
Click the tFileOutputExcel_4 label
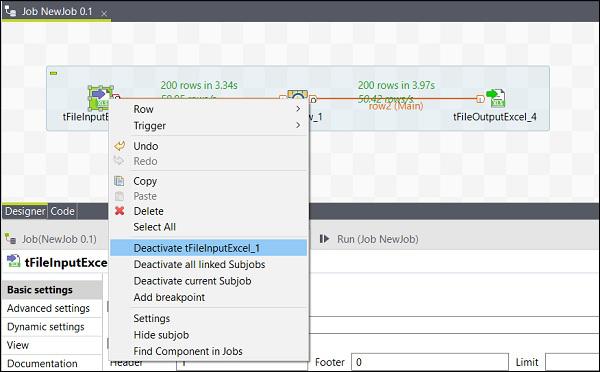[495, 117]
